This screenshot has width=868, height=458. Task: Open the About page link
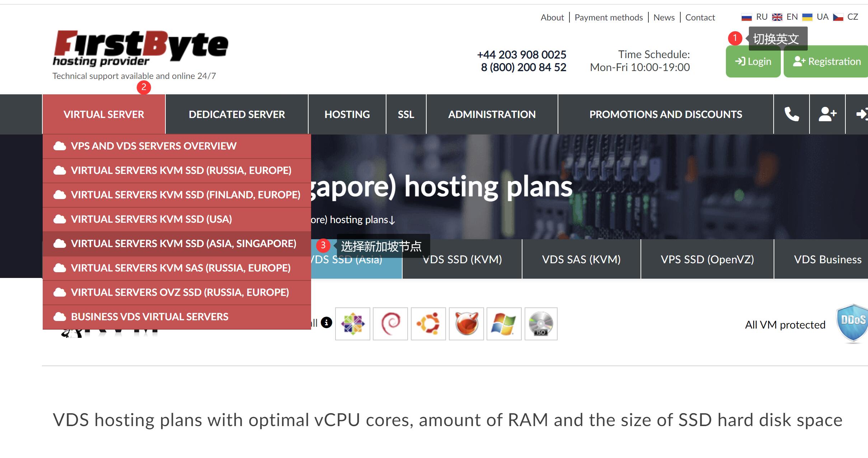click(x=552, y=17)
